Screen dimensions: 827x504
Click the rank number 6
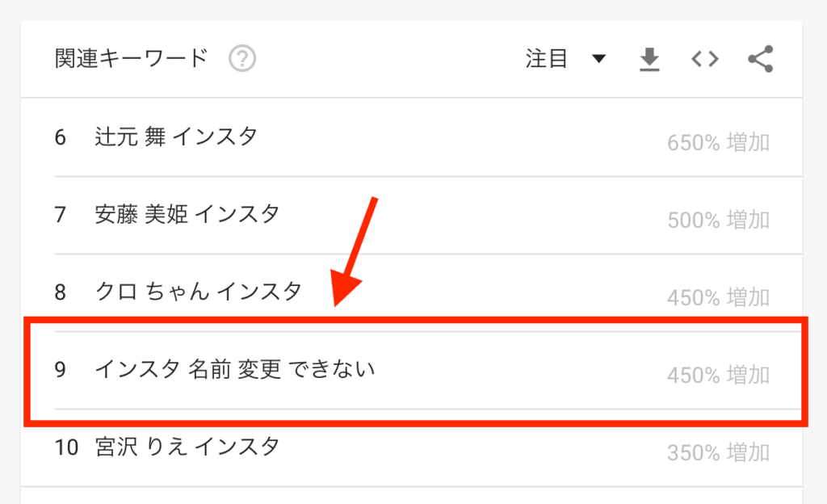(x=60, y=137)
